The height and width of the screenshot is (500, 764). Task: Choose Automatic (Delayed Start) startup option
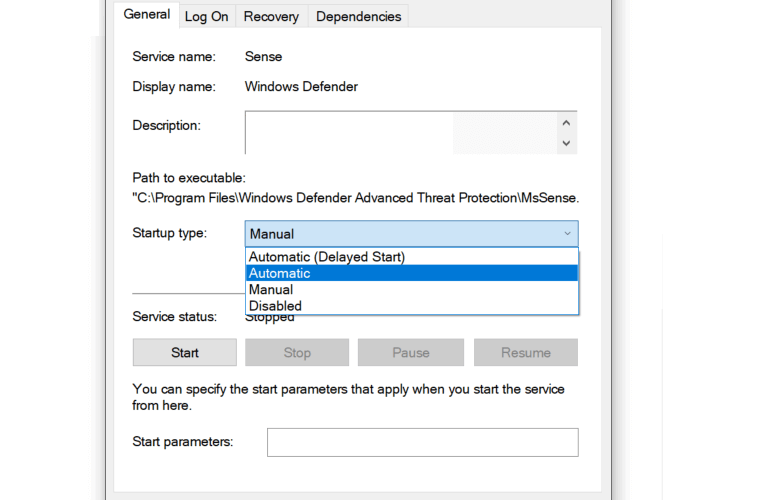click(x=411, y=257)
